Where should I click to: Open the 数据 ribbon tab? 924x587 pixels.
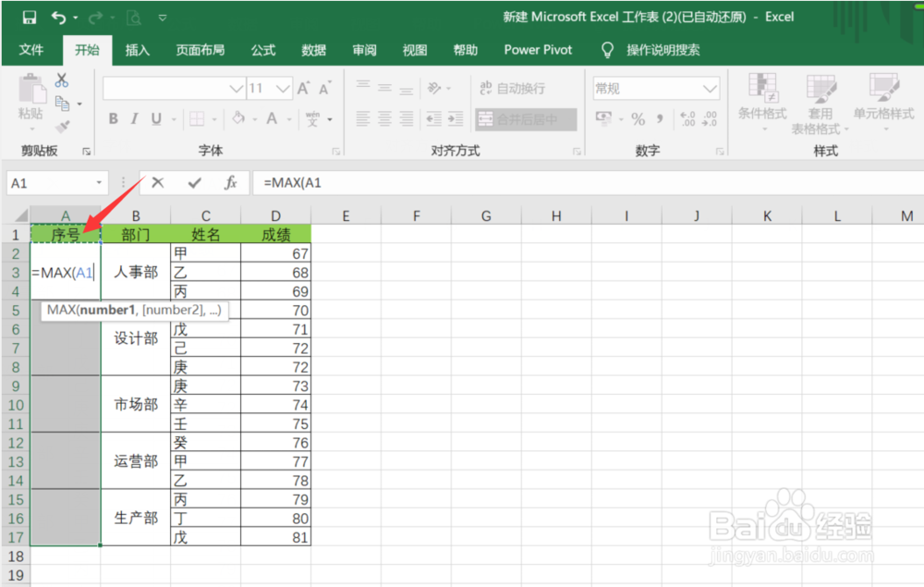coord(313,50)
